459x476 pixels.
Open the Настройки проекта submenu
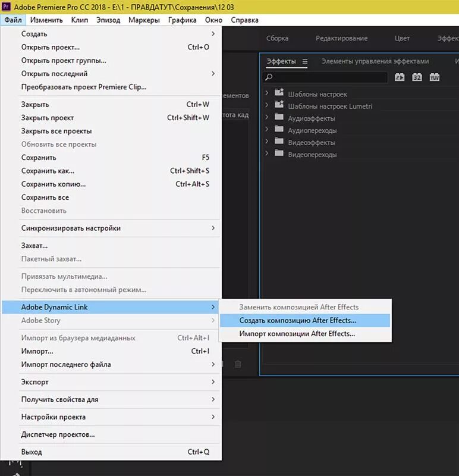(x=111, y=417)
